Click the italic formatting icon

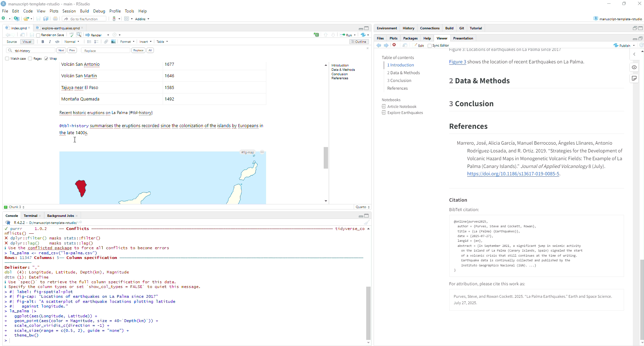pyautogui.click(x=50, y=42)
